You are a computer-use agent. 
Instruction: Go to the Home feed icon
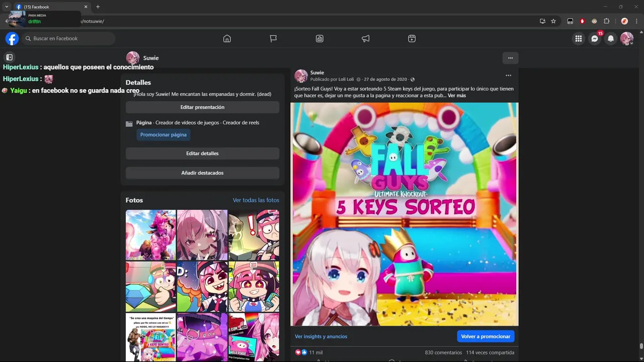[x=227, y=39]
